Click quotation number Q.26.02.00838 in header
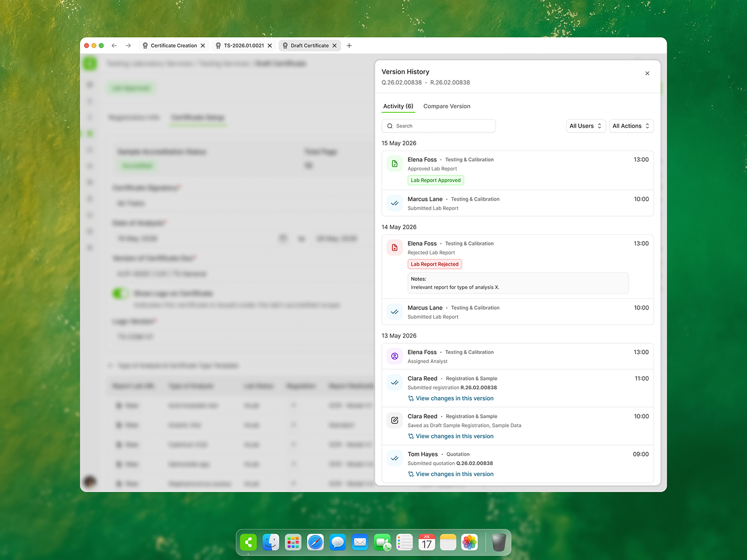747x560 pixels. pos(402,83)
